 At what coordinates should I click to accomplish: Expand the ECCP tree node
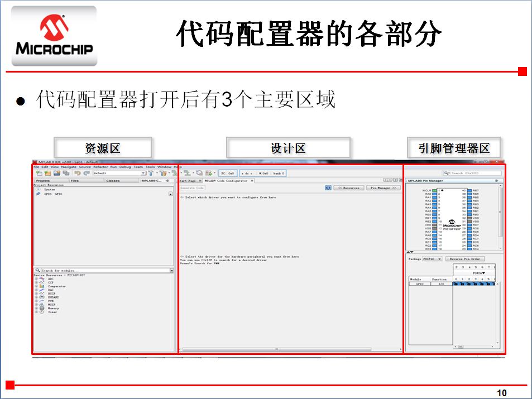pyautogui.click(x=36, y=294)
